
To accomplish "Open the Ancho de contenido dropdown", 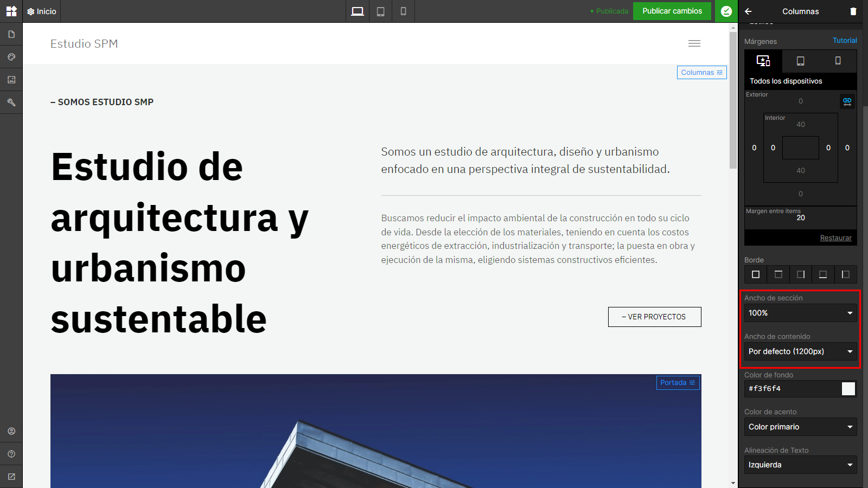I will point(801,351).
